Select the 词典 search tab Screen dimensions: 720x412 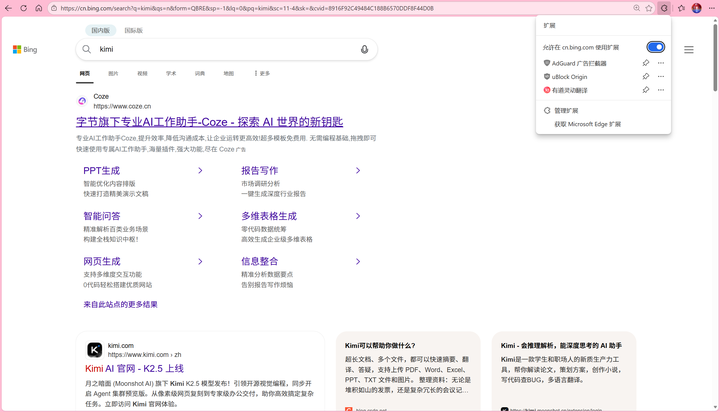(x=200, y=73)
